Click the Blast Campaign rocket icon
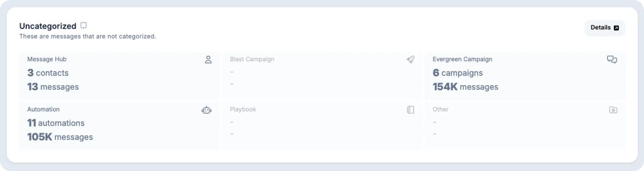 [x=410, y=59]
